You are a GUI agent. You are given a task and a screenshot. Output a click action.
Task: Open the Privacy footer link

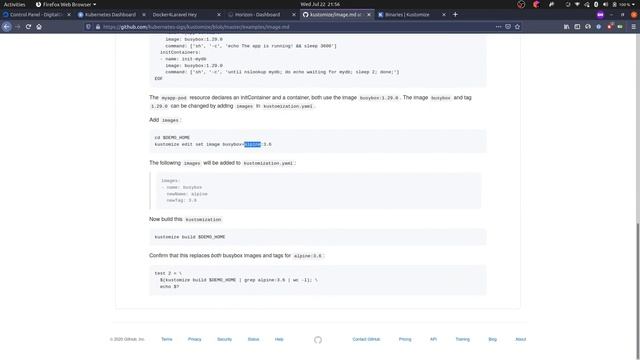pos(194,340)
